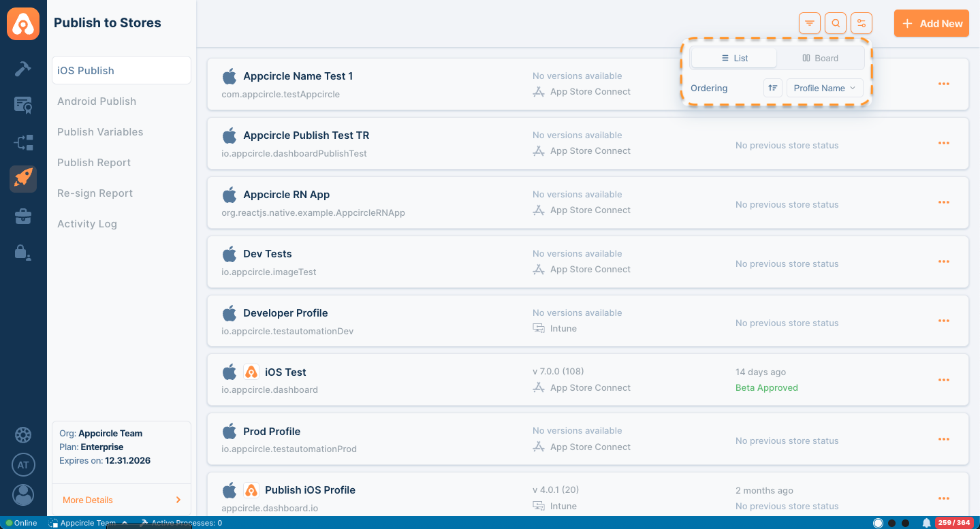The width and height of the screenshot is (980, 529).
Task: Switch to Board view
Action: click(x=820, y=58)
